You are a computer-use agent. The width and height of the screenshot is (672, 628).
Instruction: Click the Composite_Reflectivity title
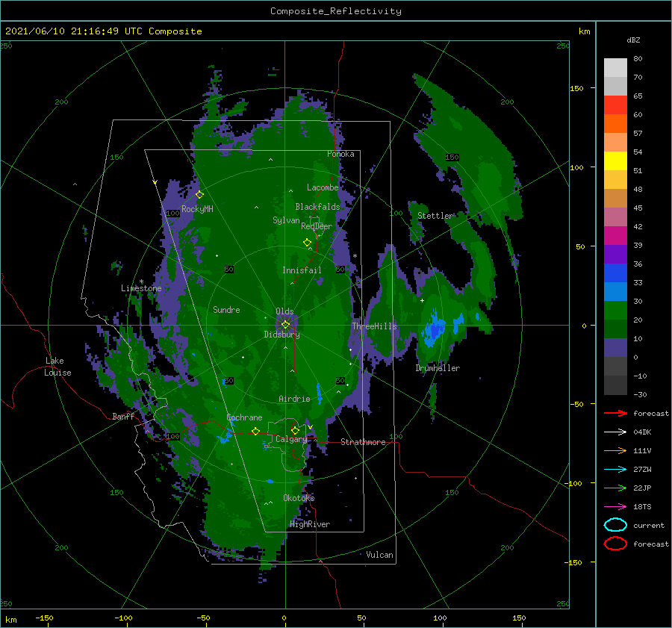[x=335, y=11]
